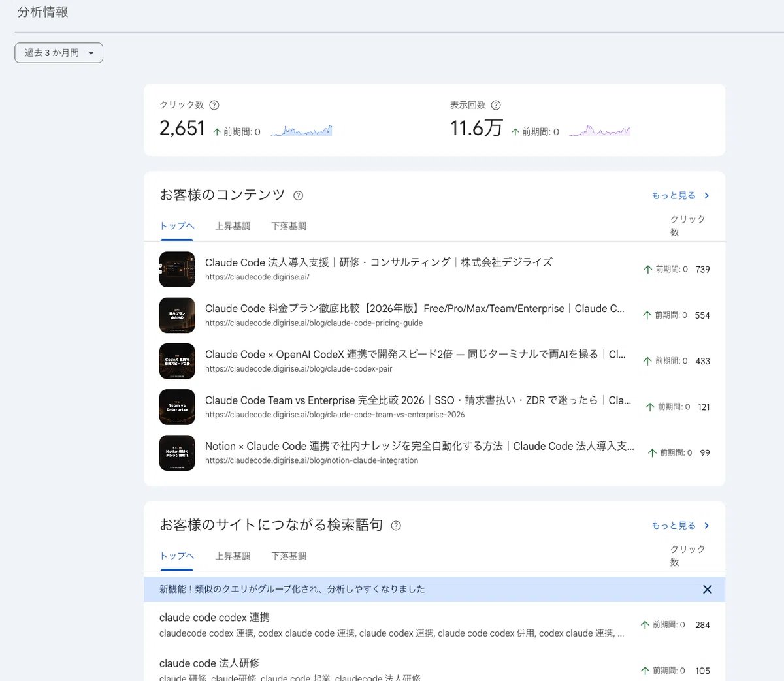Click the URL ending in claude-code-team-vs-enterprise-2026
This screenshot has width=784, height=681.
pos(335,415)
